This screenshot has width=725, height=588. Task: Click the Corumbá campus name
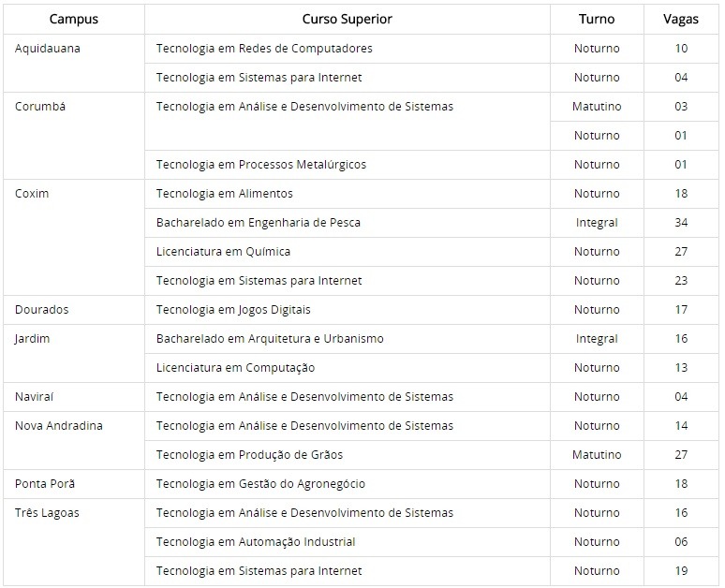[x=40, y=107]
